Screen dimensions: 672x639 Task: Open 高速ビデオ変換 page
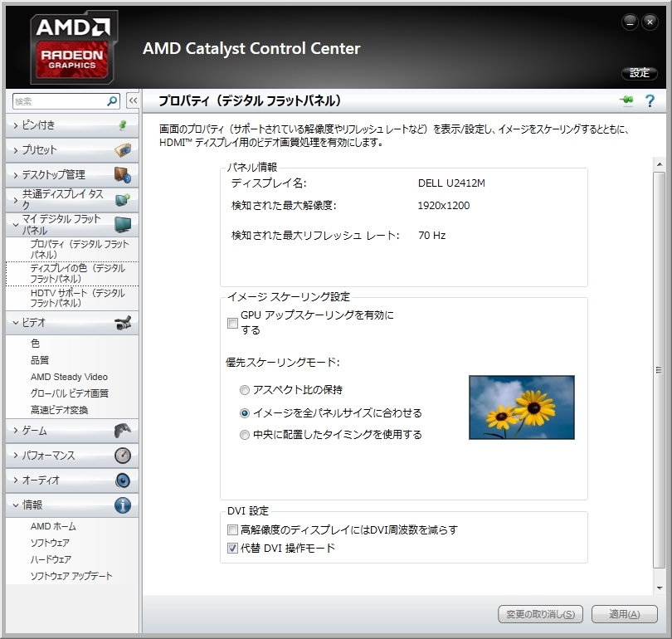59,410
